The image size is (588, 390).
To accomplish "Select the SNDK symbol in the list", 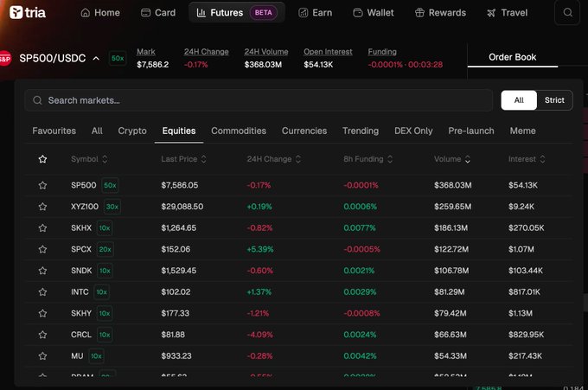I will (x=81, y=271).
